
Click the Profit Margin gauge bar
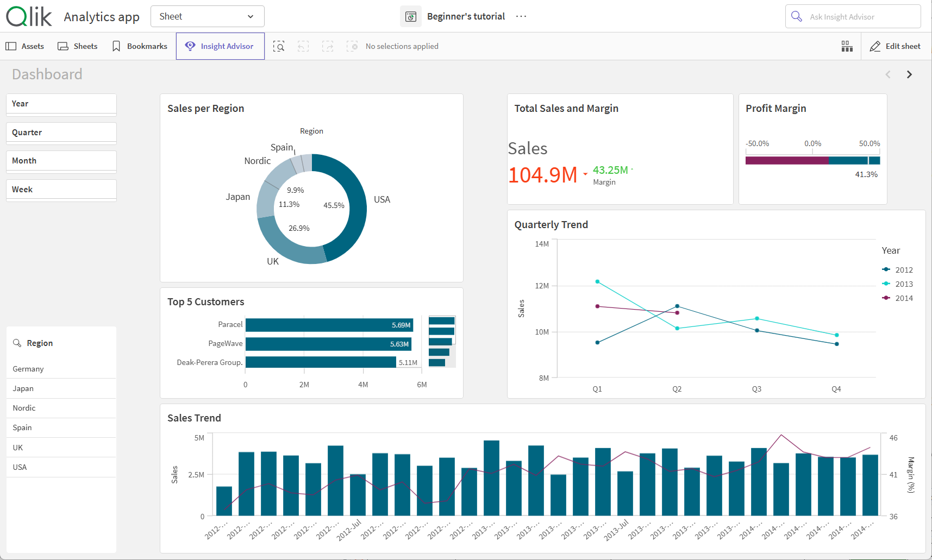[812, 160]
